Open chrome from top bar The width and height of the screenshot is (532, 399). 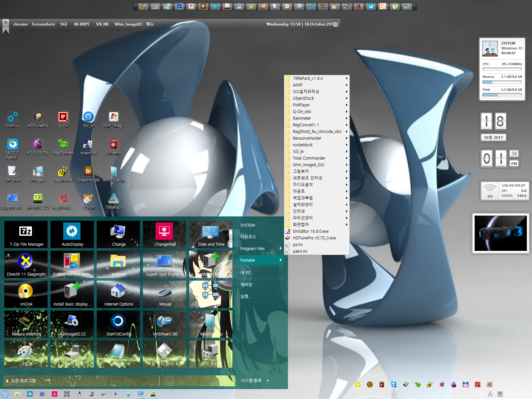(21, 24)
